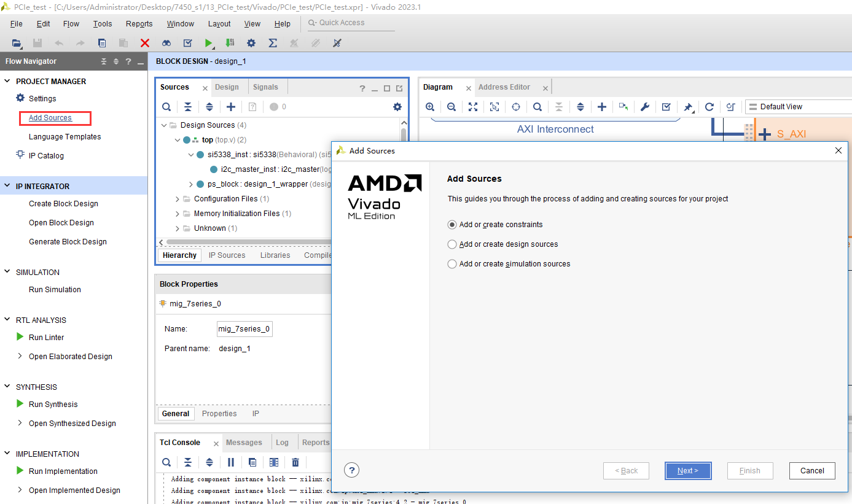
Task: Click the green Run Synthesis arrow icon
Action: [20, 404]
